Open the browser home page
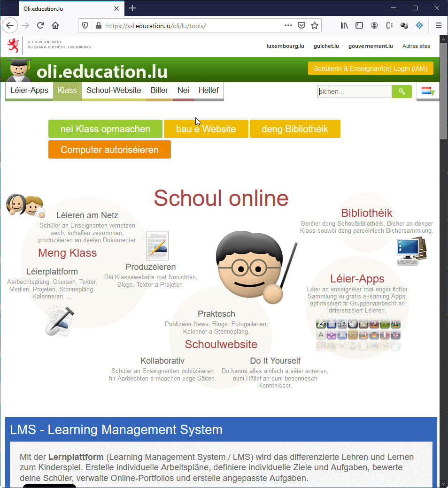Viewport: 448px width, 488px height. click(x=55, y=25)
